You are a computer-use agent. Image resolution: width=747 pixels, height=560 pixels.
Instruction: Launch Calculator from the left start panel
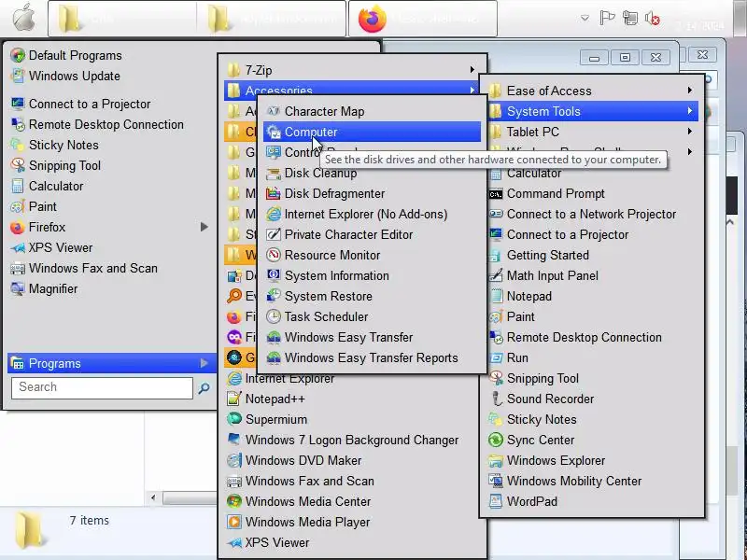(111, 186)
